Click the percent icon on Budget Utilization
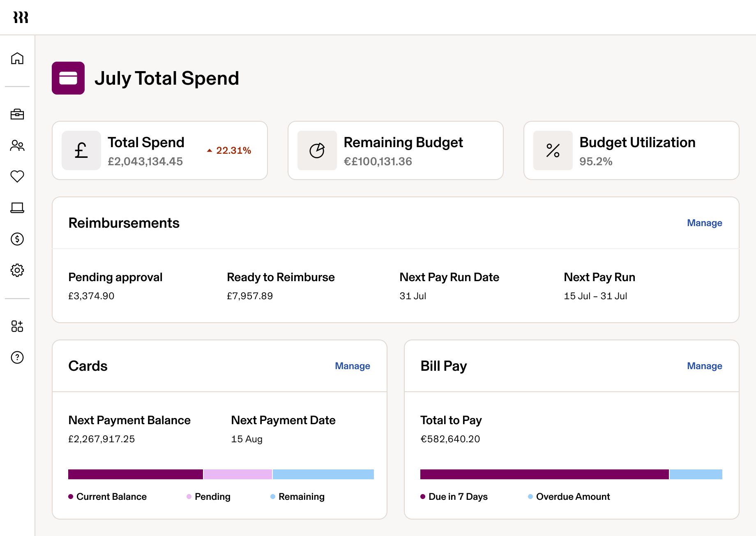The image size is (756, 536). point(552,150)
